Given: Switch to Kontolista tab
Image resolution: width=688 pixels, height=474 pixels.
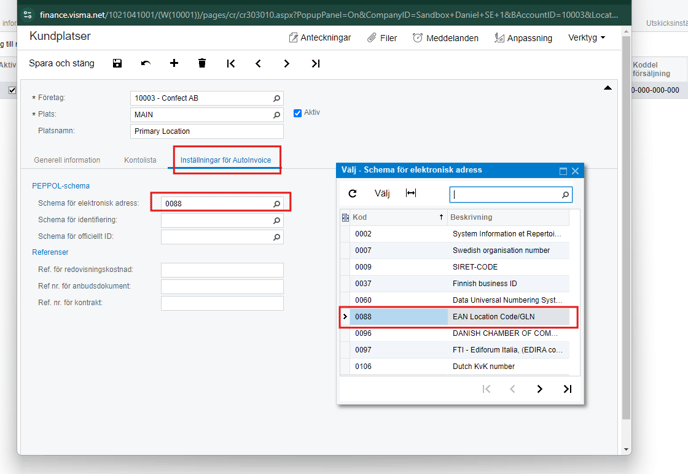Looking at the screenshot, I should point(140,160).
